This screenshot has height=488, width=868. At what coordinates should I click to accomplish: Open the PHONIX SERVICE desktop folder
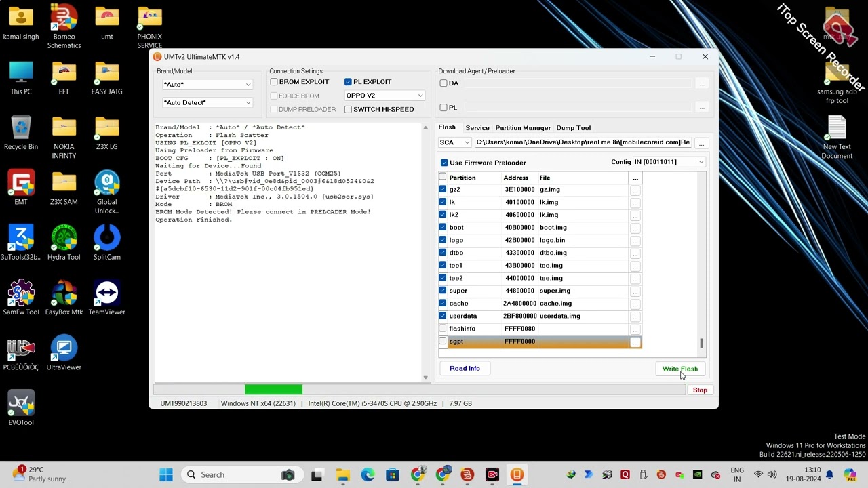click(x=149, y=27)
